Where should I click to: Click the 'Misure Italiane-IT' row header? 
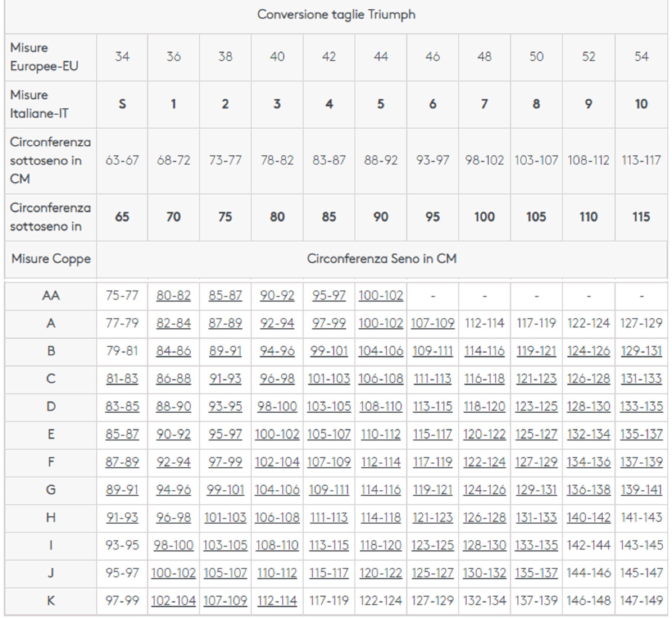pyautogui.click(x=51, y=104)
